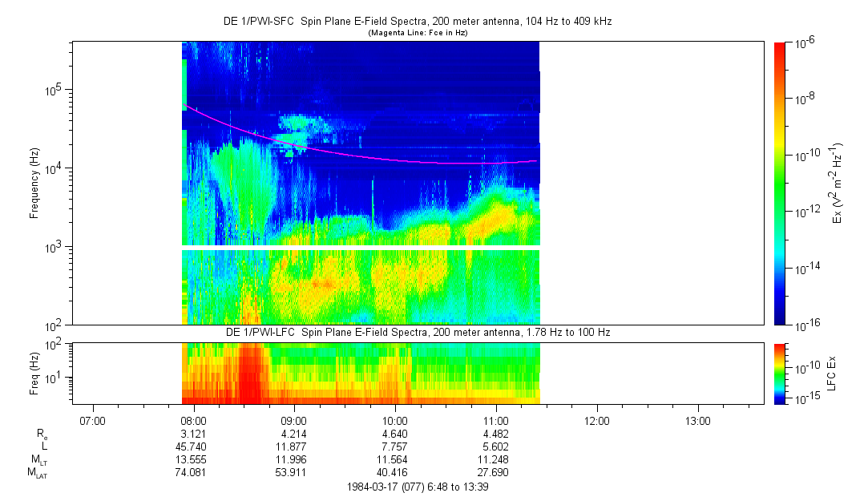Click the 10:00 time tick label
The height and width of the screenshot is (497, 868).
coord(394,421)
